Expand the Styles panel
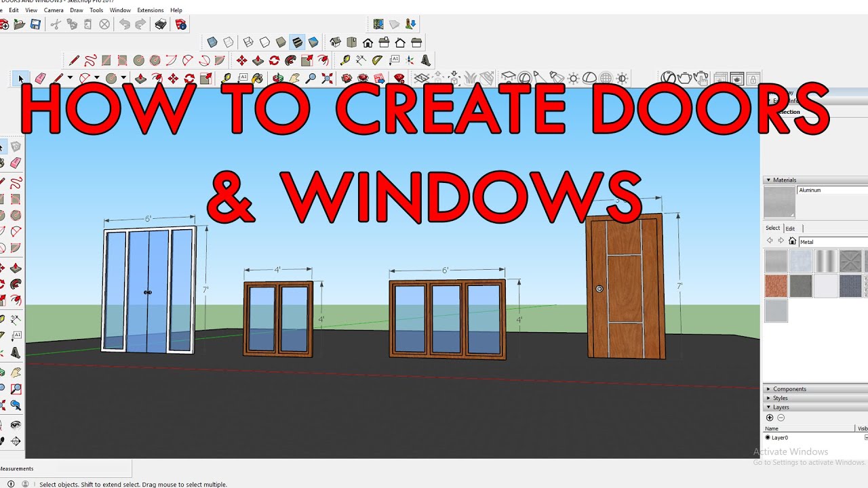868x488 pixels. (768, 399)
